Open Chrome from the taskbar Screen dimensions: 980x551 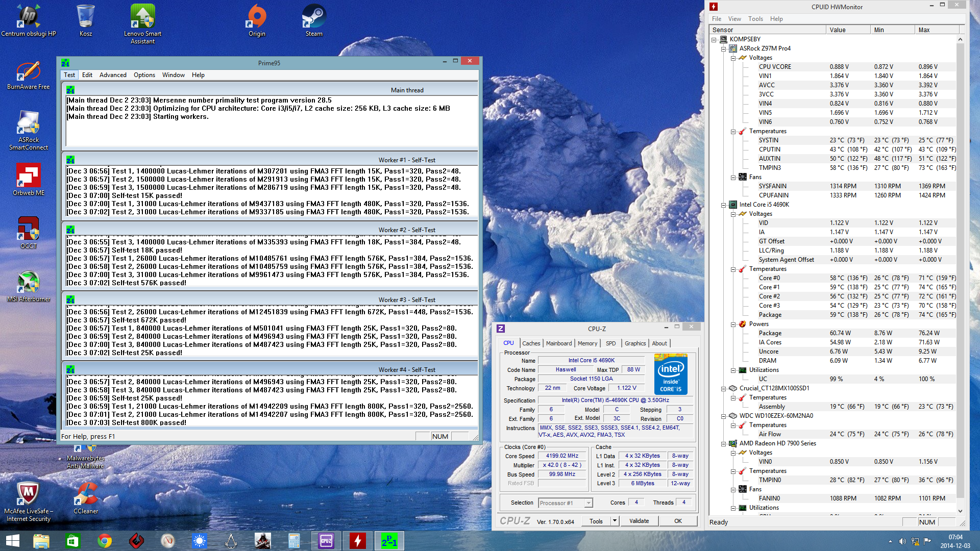[105, 540]
